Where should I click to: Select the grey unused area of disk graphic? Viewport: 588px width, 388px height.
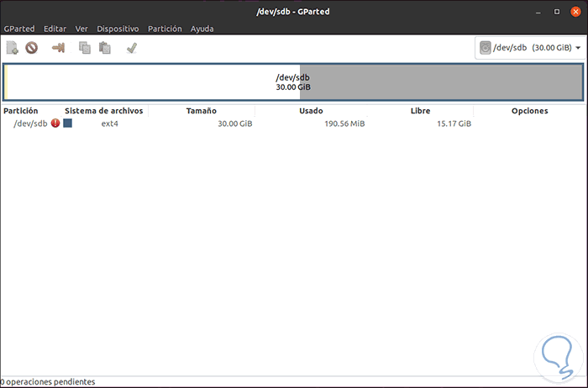coord(441,82)
